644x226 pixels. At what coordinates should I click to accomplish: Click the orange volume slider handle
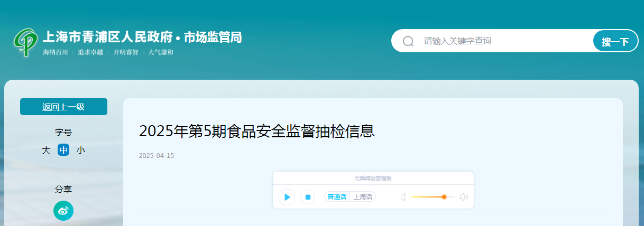(444, 197)
